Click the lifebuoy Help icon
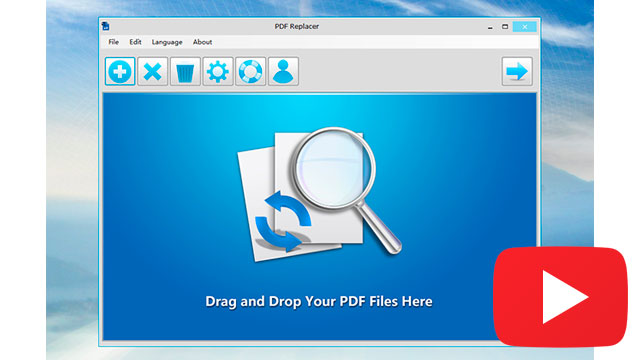This screenshot has width=640, height=360. pyautogui.click(x=250, y=71)
